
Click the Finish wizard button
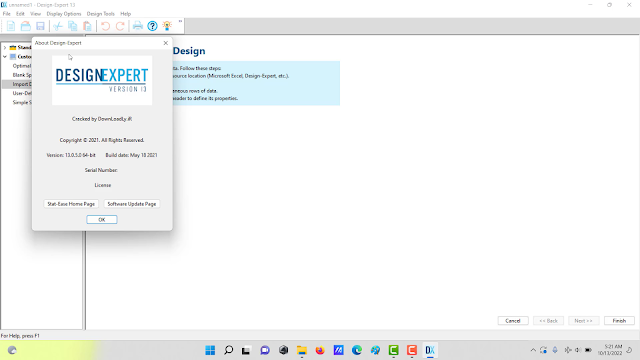coord(619,321)
